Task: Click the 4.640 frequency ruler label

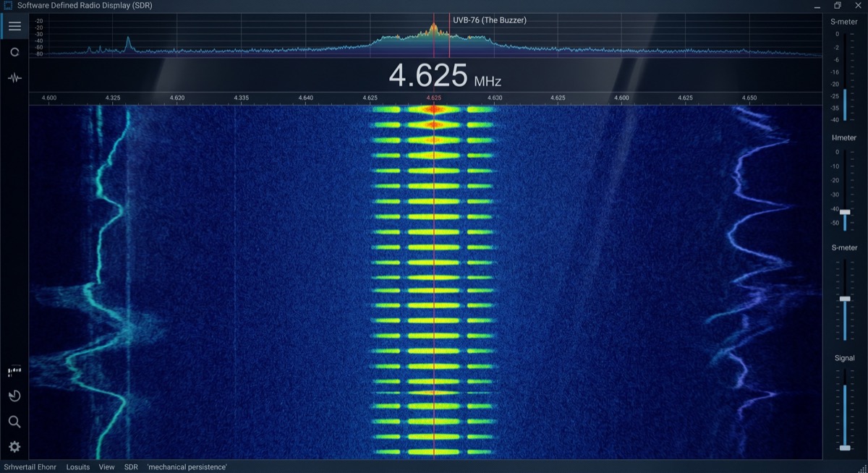Action: [x=305, y=97]
